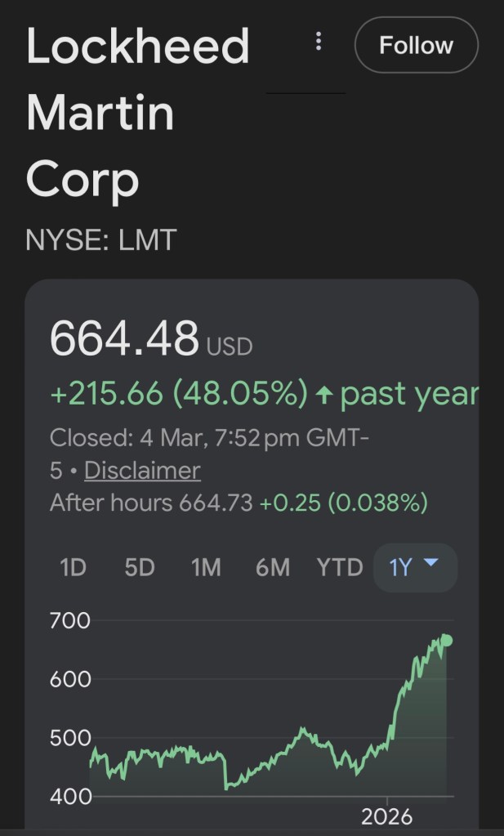Choose the 6M chart range
504x836 pixels.
pos(273,567)
